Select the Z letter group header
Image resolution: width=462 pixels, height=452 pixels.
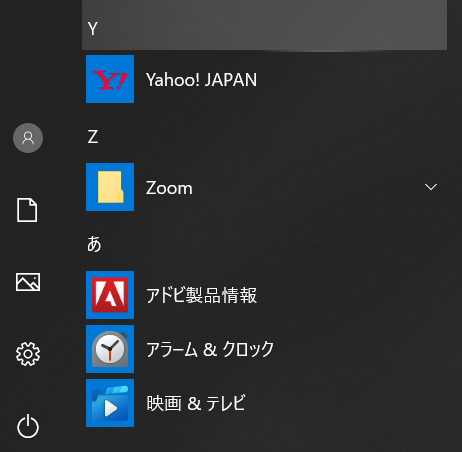(93, 137)
